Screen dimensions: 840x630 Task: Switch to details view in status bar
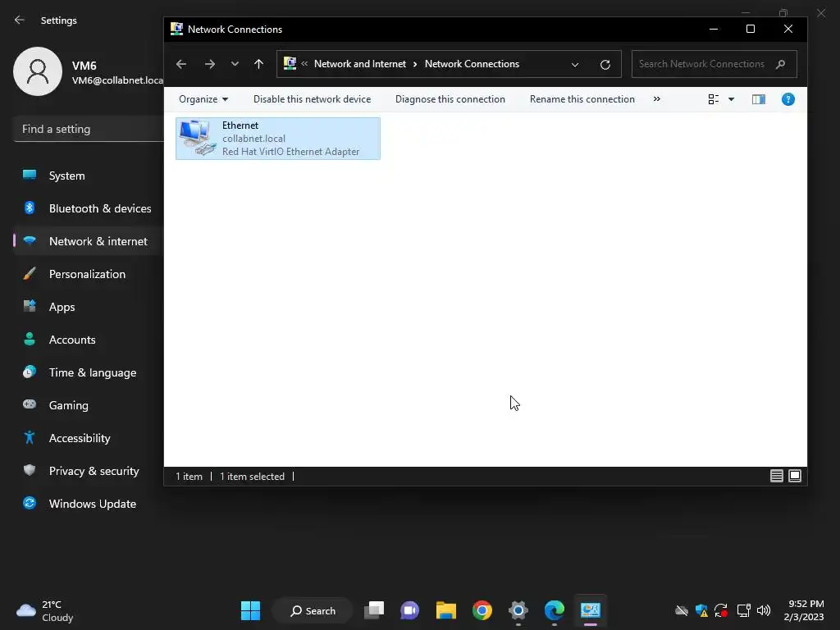[x=777, y=476]
